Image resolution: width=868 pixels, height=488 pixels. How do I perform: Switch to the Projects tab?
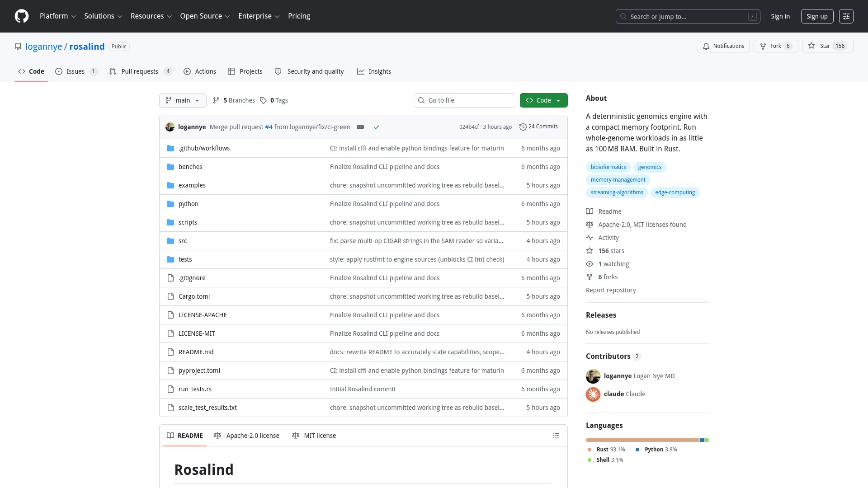pos(245,71)
